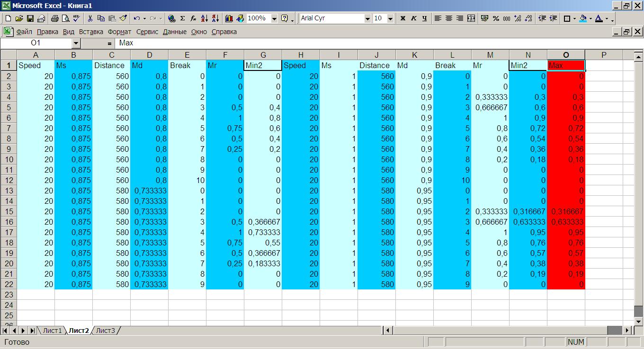Sort ascending using the toolbar icon

(205, 18)
